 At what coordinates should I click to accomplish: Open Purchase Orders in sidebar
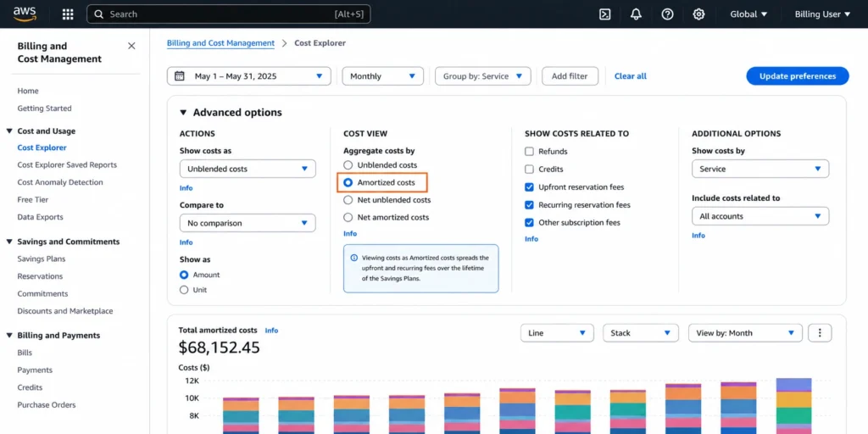tap(47, 404)
